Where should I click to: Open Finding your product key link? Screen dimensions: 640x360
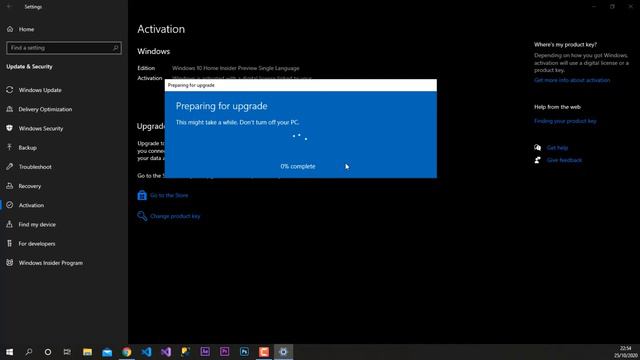[x=565, y=121]
